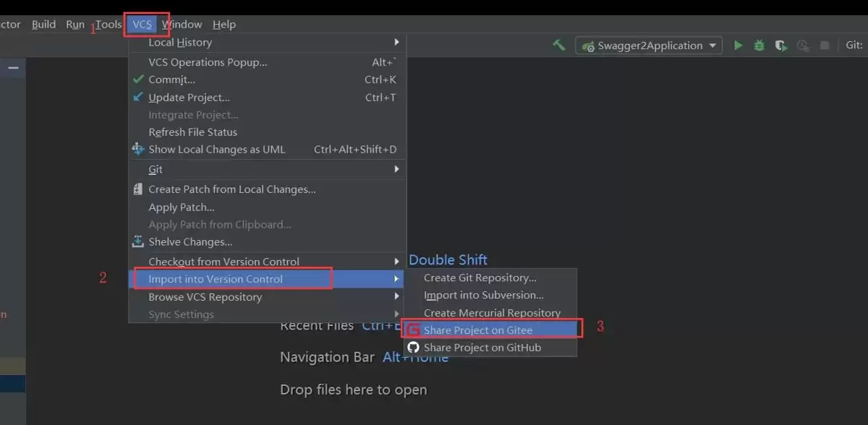
Task: Run with Coverage using the shield icon
Action: pyautogui.click(x=780, y=45)
